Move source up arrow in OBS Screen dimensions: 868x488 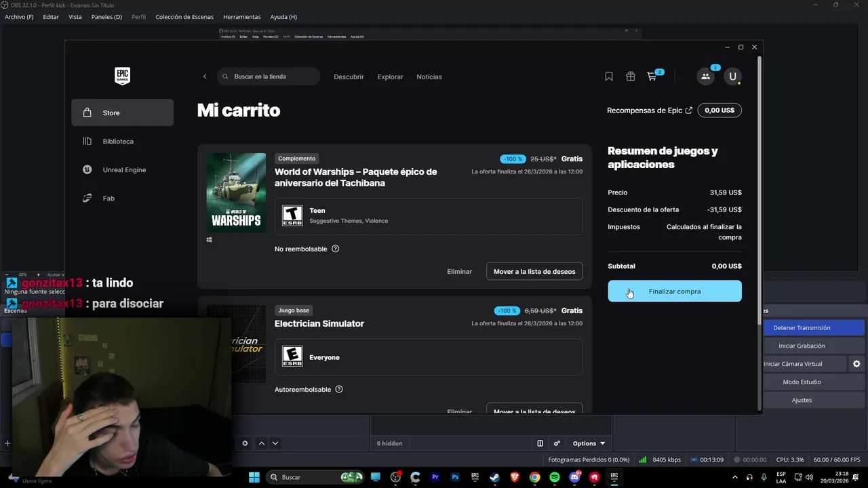262,443
